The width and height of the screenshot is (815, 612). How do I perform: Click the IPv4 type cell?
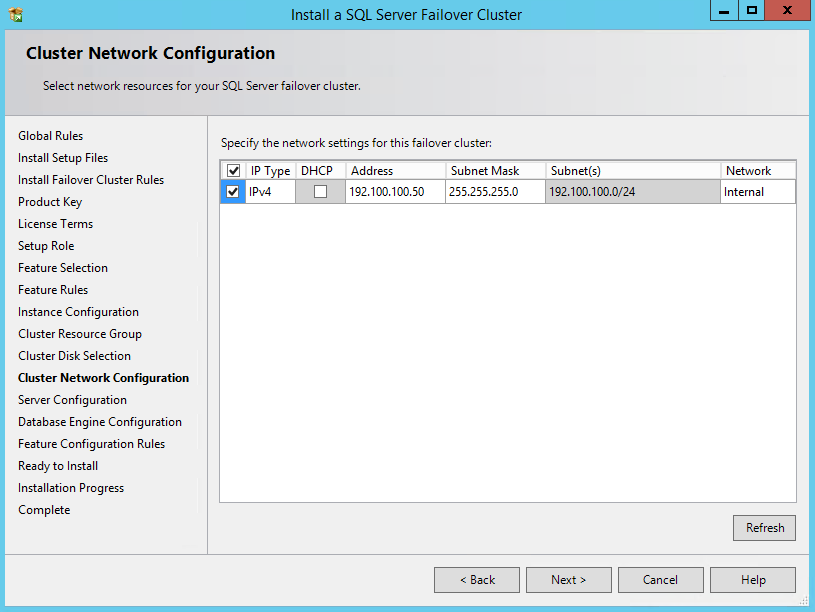(x=270, y=192)
